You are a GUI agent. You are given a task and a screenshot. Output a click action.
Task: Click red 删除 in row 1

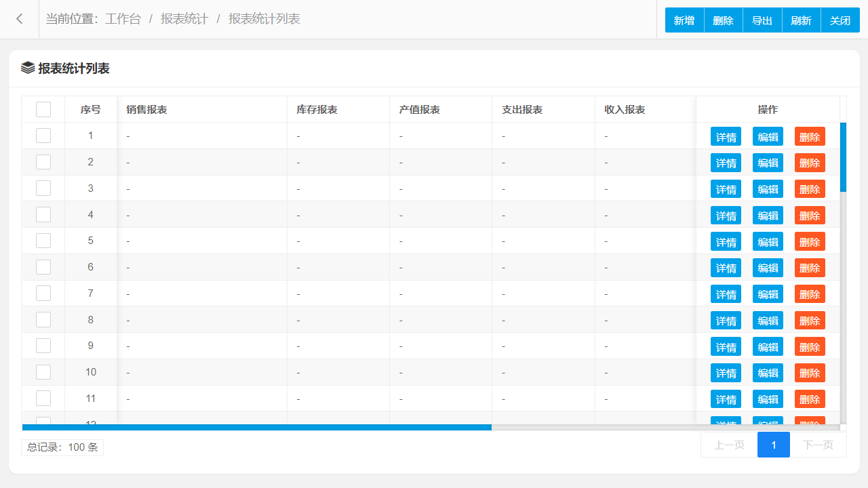(x=810, y=136)
